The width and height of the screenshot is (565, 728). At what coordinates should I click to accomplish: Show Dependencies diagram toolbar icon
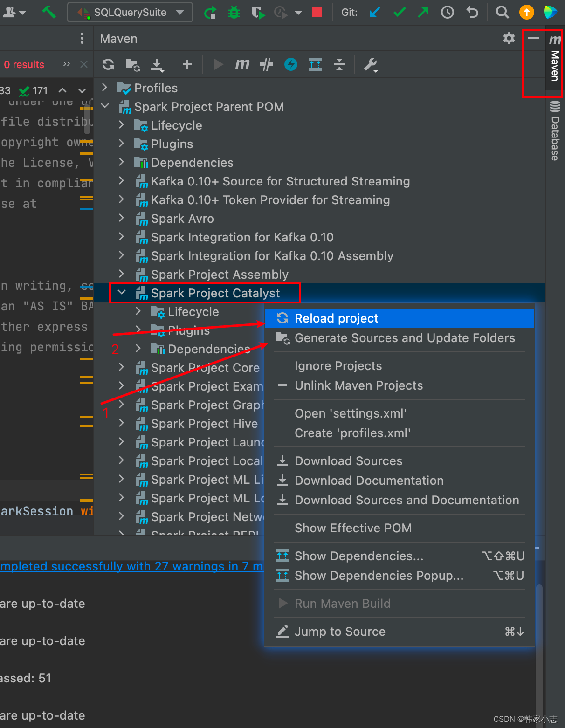315,64
